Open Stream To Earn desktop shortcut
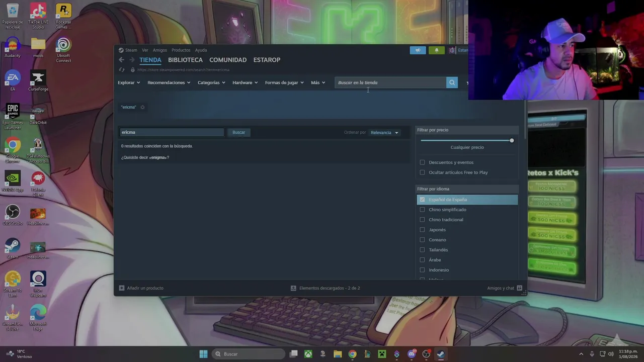The height and width of the screenshot is (362, 644). 13,285
